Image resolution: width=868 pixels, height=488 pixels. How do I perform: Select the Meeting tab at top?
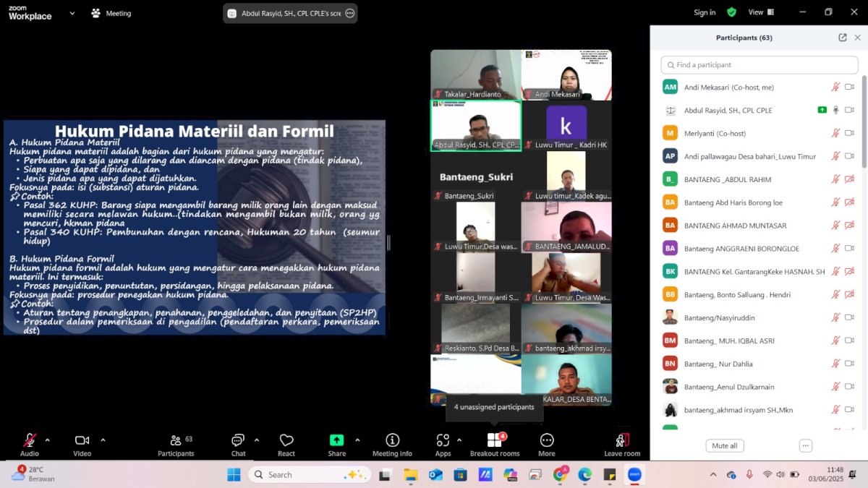coord(111,13)
